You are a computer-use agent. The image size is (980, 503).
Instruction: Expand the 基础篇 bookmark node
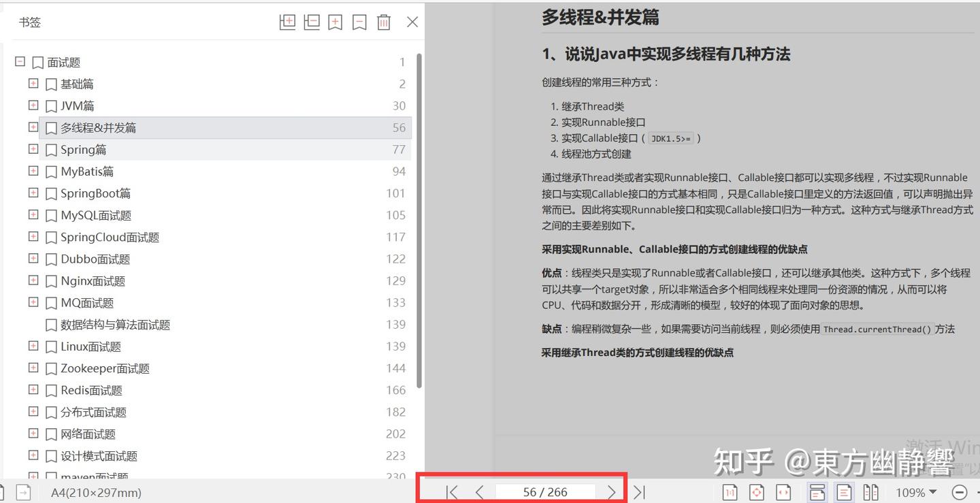click(x=33, y=83)
